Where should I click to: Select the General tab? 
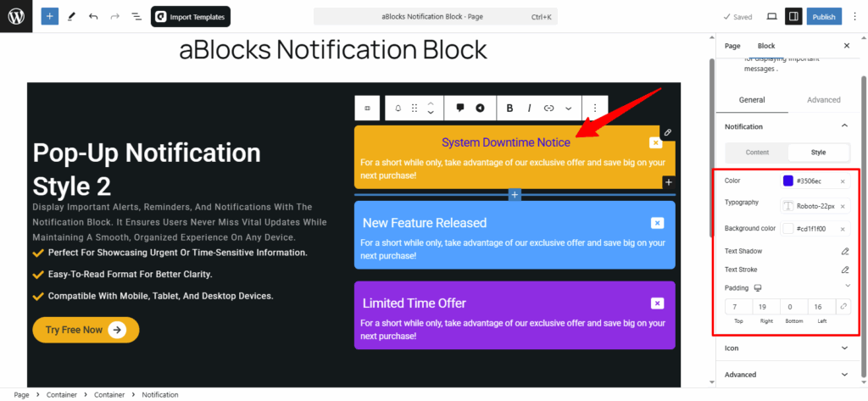pyautogui.click(x=752, y=100)
